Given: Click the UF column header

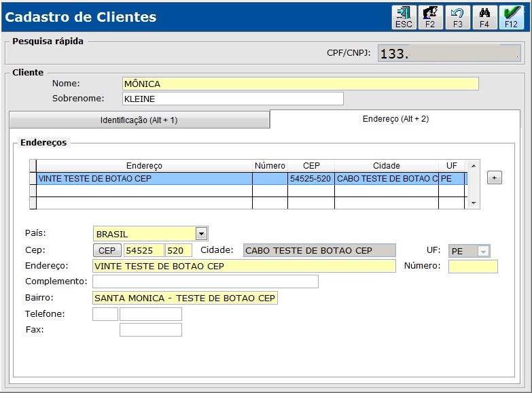Looking at the screenshot, I should [x=452, y=165].
